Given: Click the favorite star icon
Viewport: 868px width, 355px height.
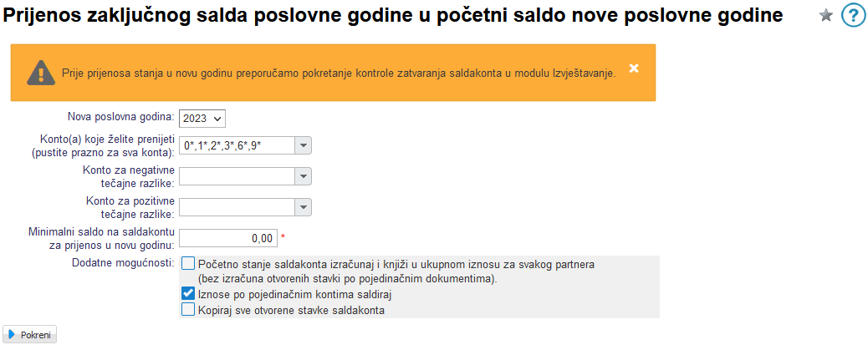Looking at the screenshot, I should tap(826, 15).
